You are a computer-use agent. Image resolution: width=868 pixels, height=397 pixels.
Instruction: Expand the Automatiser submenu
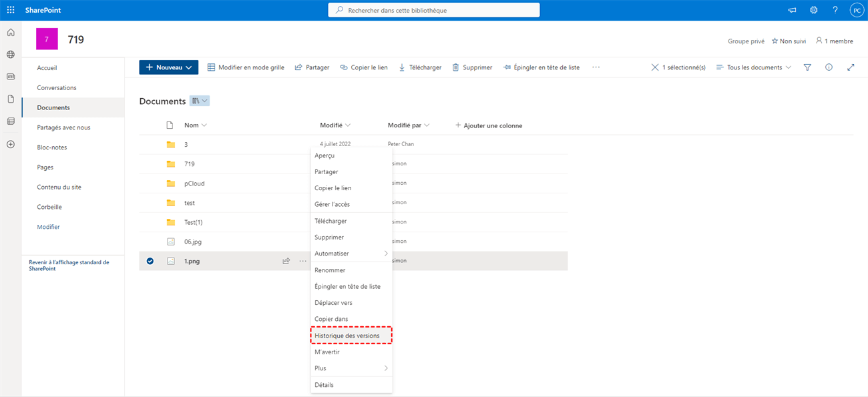pos(351,254)
